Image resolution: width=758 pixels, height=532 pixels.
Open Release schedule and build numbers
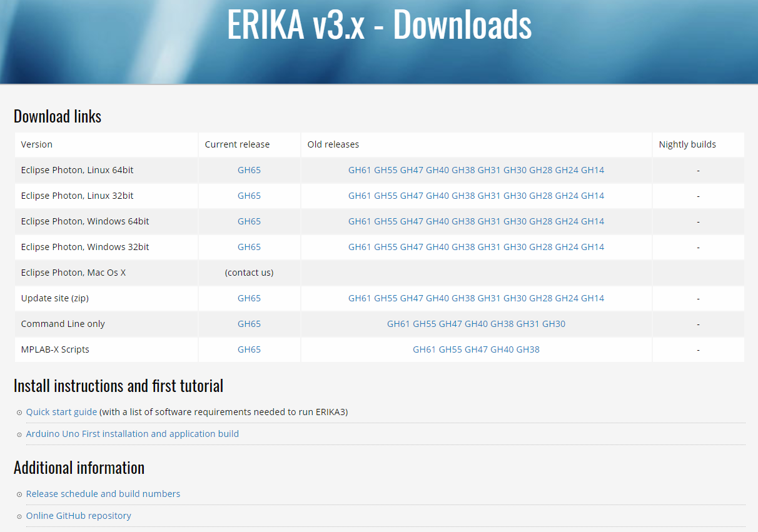(103, 494)
